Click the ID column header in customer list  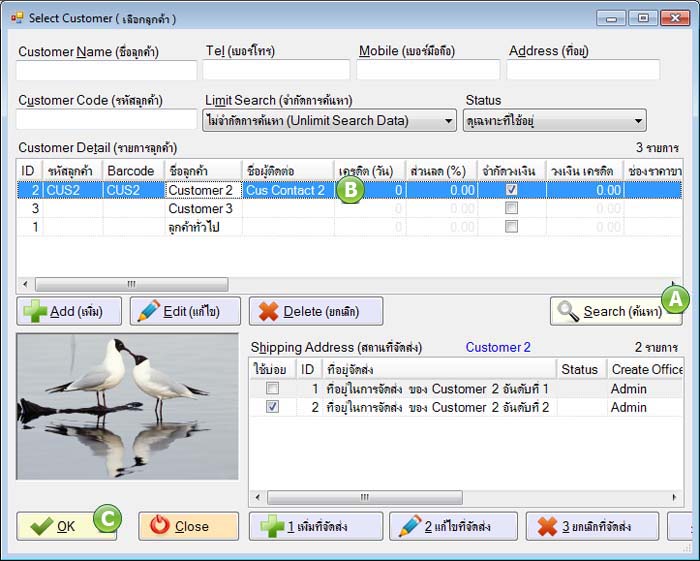[29, 170]
